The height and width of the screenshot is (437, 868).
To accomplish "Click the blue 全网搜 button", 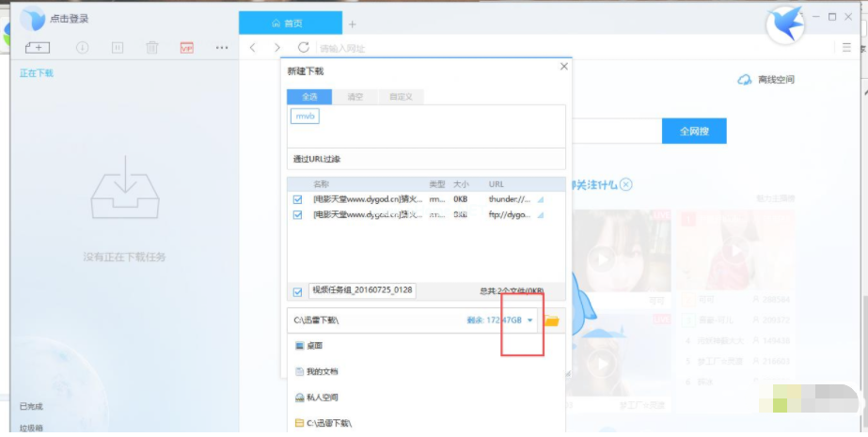I will (694, 132).
